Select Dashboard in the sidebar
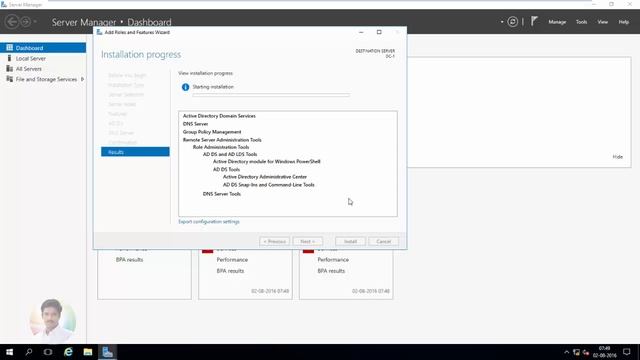This screenshot has height=360, width=640. point(43,48)
